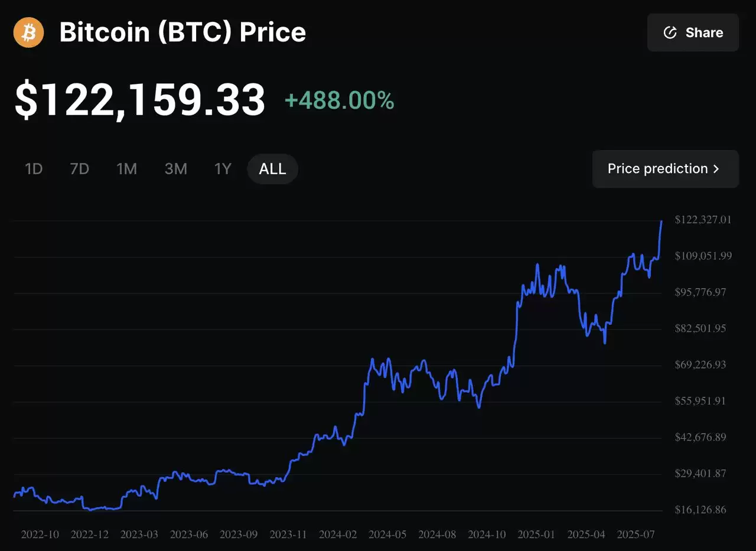This screenshot has height=551, width=756.
Task: Click the 2025-01 date label on axis
Action: (x=536, y=534)
